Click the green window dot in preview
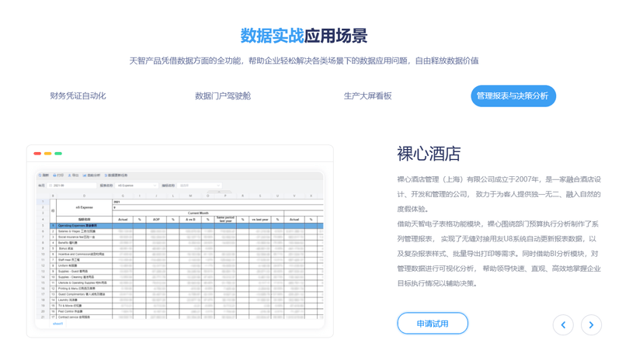The height and width of the screenshot is (364, 643). coord(58,154)
